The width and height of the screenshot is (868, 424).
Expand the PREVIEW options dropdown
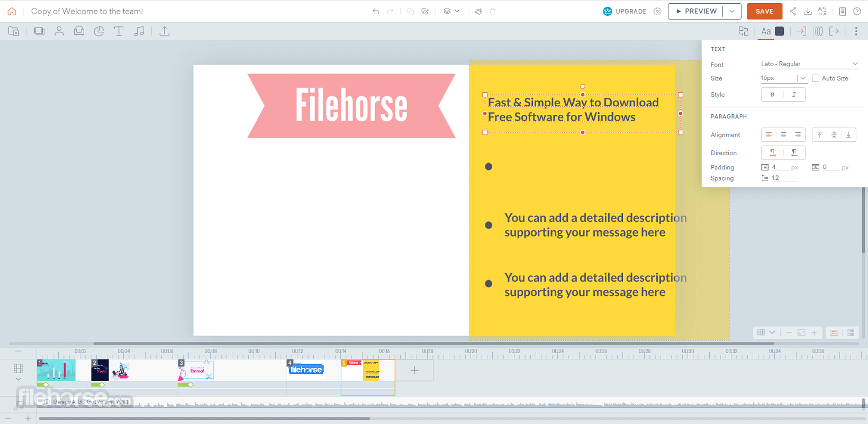[x=732, y=11]
